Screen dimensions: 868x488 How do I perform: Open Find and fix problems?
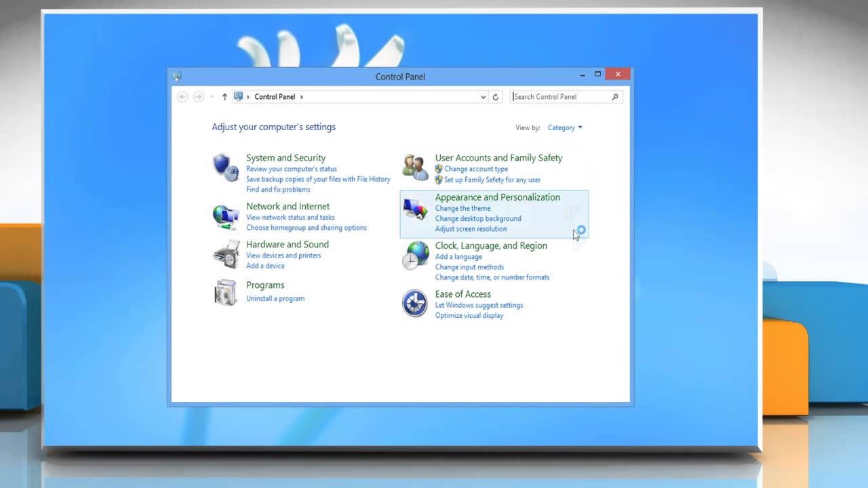point(278,189)
